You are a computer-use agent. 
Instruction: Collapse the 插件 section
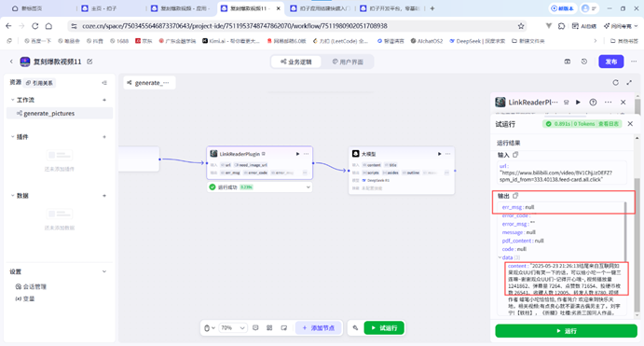(x=12, y=137)
